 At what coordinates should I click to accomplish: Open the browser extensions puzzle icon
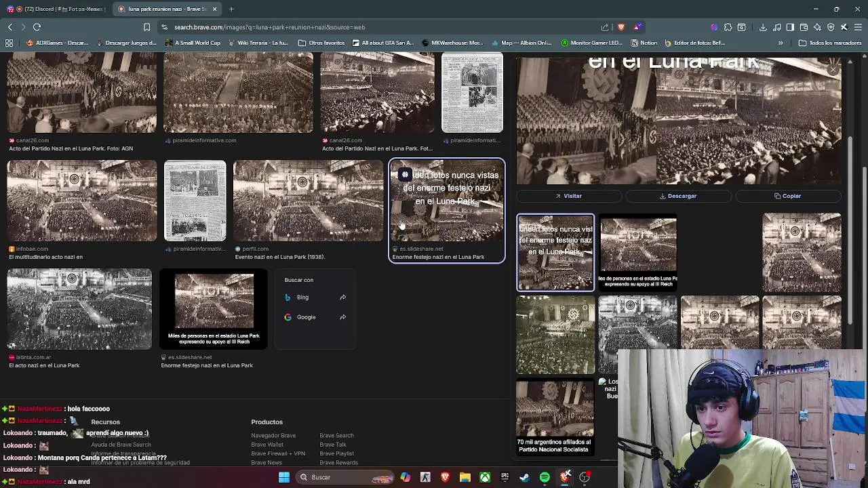728,27
